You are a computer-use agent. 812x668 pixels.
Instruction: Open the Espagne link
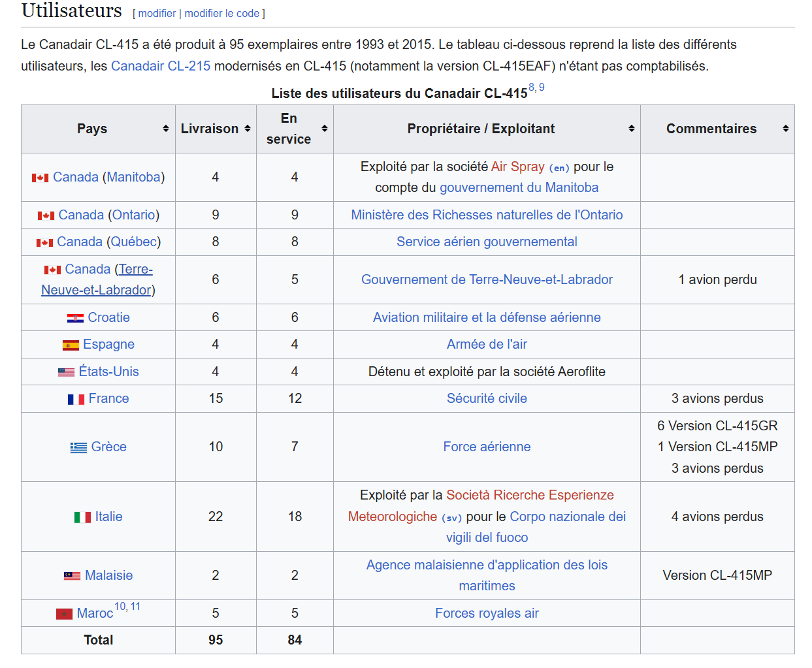click(109, 344)
